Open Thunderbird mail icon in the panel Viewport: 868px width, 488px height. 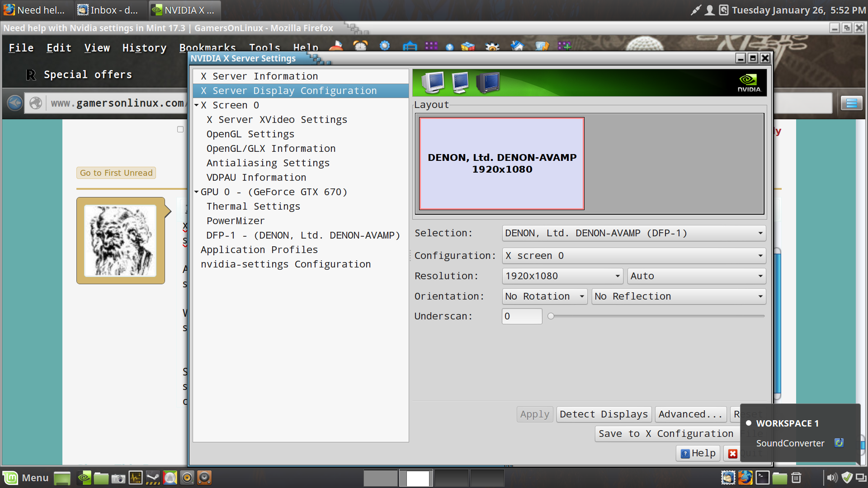point(728,478)
